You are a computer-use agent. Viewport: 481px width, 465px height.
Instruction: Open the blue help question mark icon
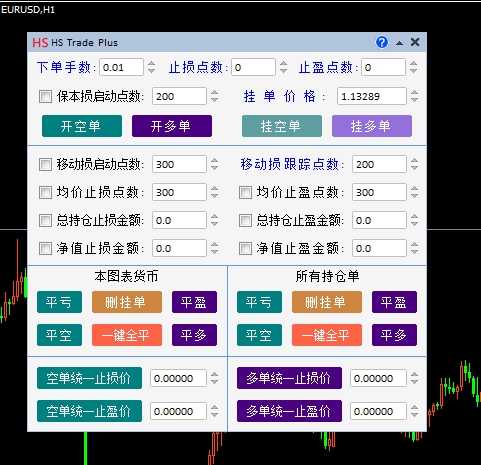[382, 42]
